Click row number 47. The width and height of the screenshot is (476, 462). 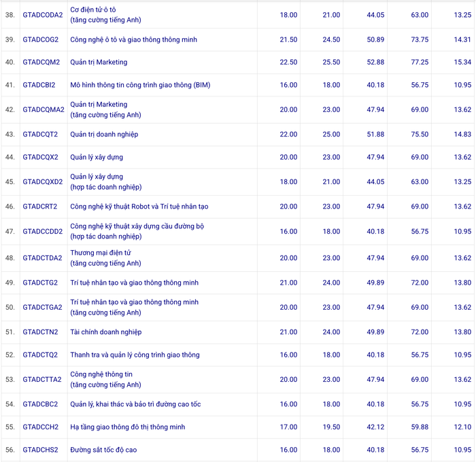click(10, 231)
